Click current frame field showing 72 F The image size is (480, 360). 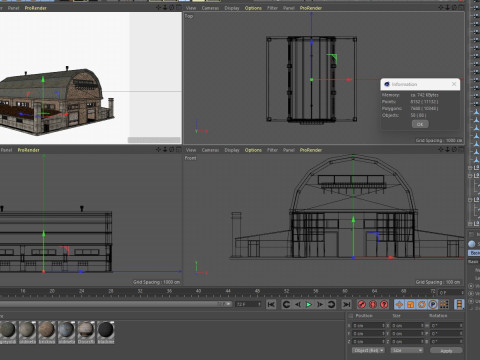click(248, 304)
